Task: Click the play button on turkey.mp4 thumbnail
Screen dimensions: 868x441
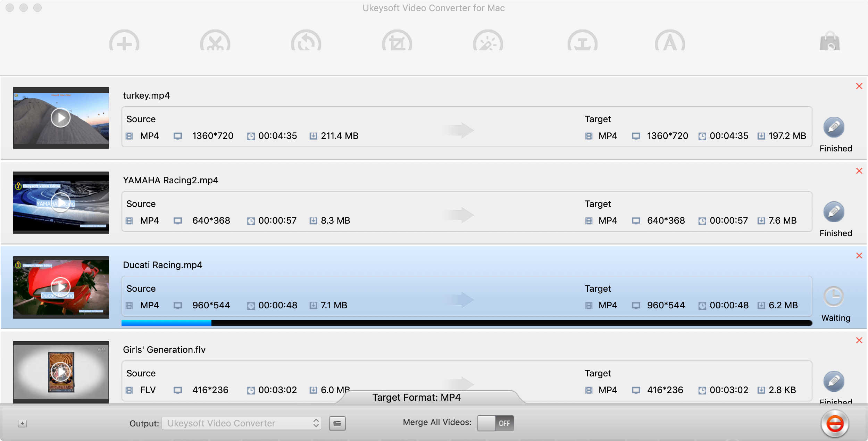Action: [61, 118]
